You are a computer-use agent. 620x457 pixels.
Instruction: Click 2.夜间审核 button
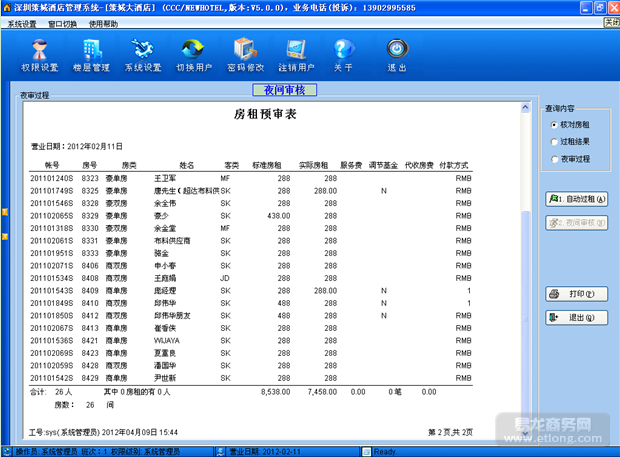[577, 223]
